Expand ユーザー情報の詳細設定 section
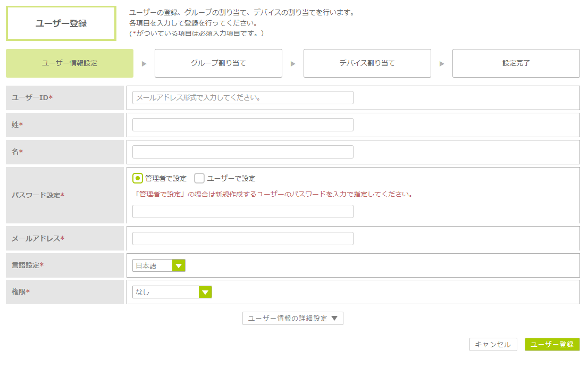 point(292,319)
